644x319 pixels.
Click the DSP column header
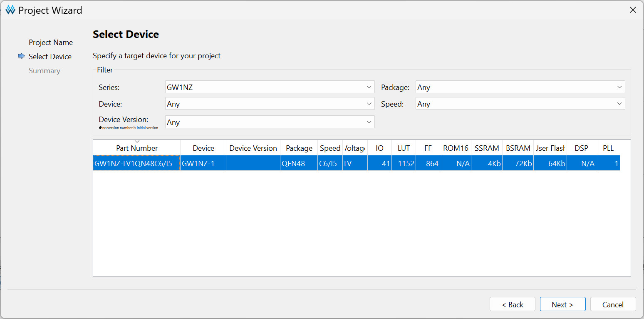tap(582, 148)
